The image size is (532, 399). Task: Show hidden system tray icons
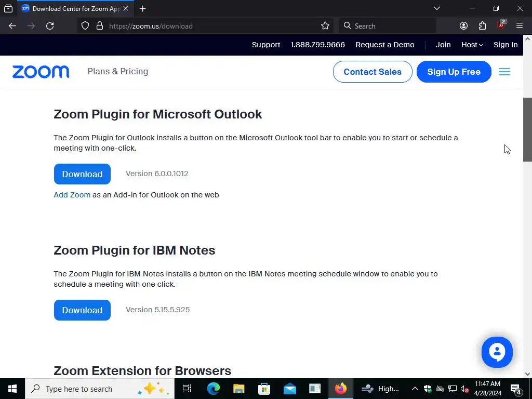pyautogui.click(x=415, y=389)
